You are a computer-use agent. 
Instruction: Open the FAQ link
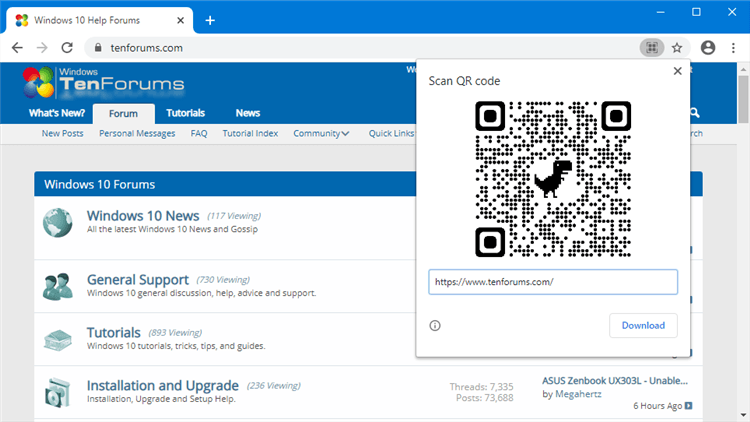(x=199, y=133)
